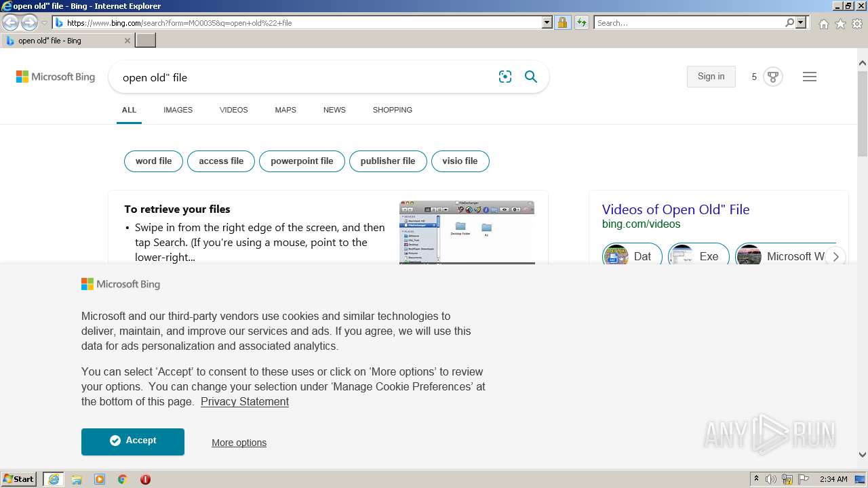The width and height of the screenshot is (868, 488).
Task: Open the Chrome taskbar icon
Action: [123, 479]
